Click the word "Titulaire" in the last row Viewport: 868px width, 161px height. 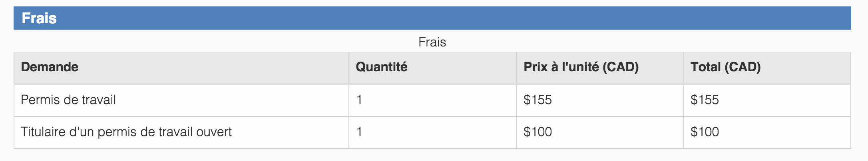(43, 132)
